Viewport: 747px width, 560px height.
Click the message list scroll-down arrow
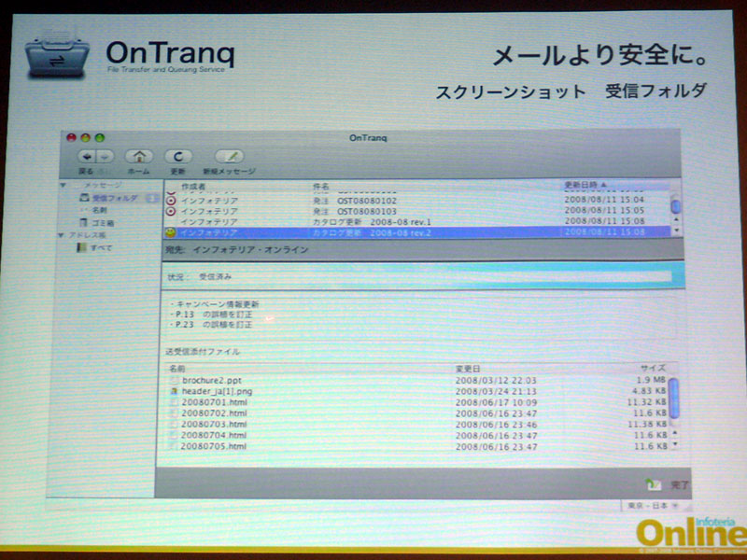point(676,231)
